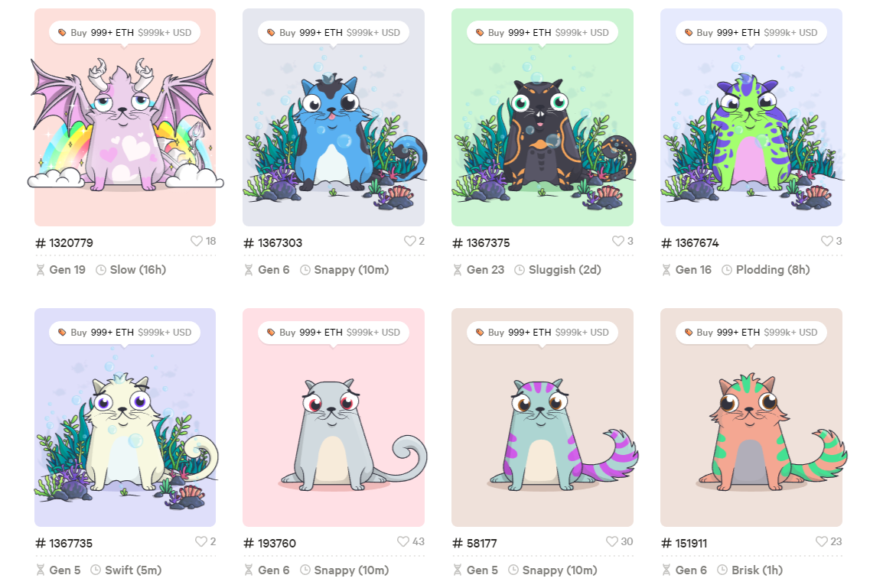This screenshot has width=896, height=588.
Task: Favorite kitty #1367375 using its heart
Action: 617,241
